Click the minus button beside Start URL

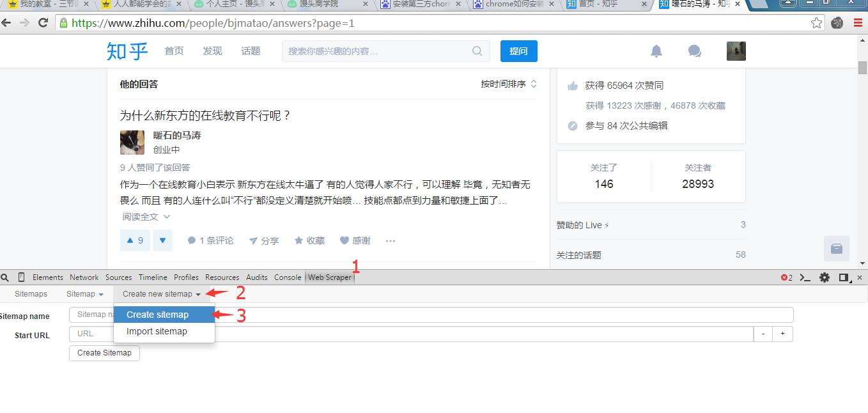click(763, 334)
